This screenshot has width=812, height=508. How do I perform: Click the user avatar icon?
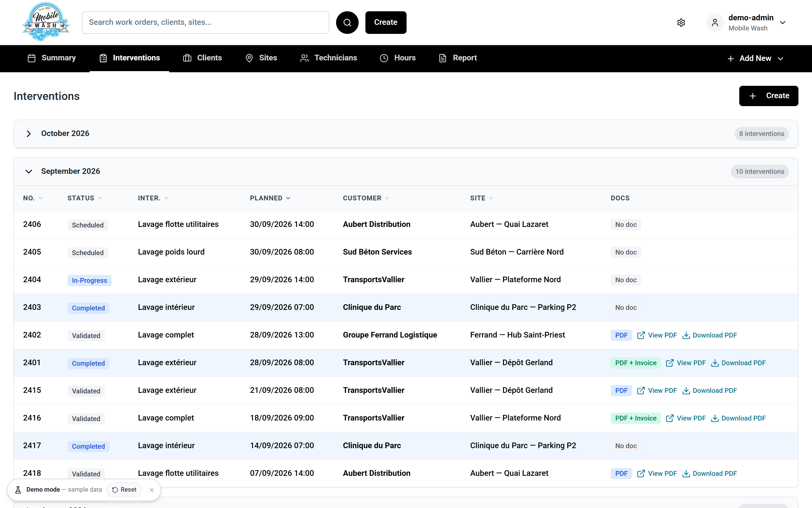[x=715, y=23]
